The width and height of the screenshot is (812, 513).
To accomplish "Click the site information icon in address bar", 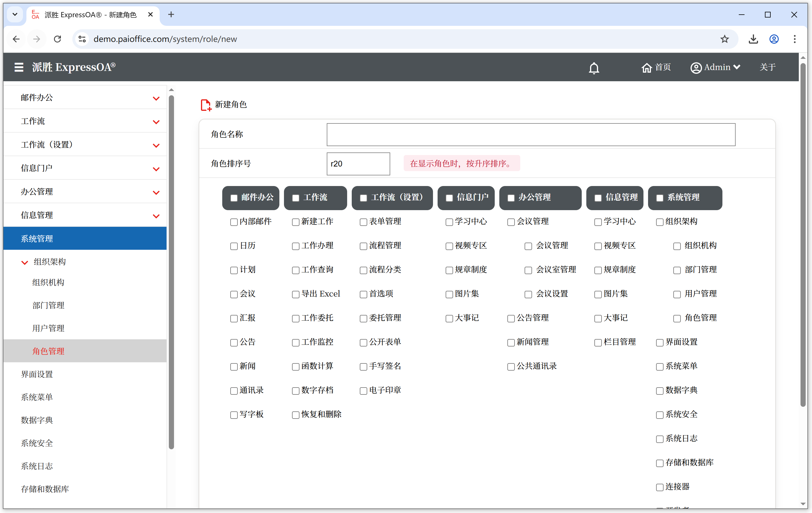I will pyautogui.click(x=82, y=39).
